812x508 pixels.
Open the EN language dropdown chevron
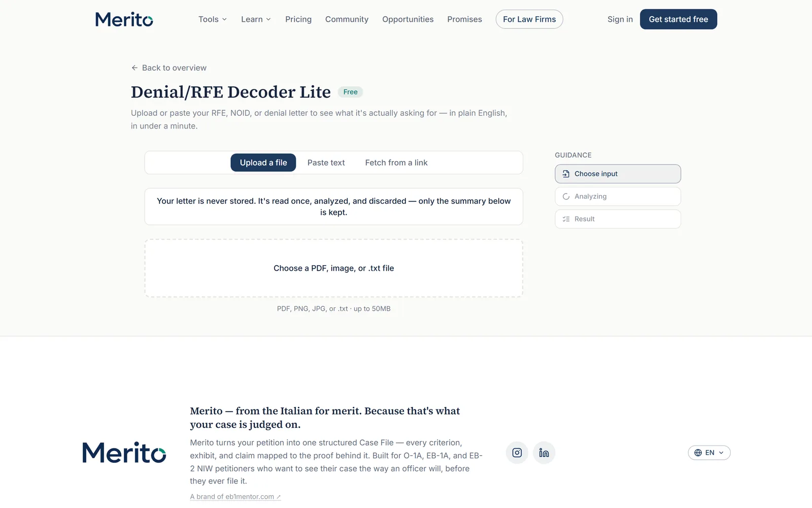coord(721,453)
